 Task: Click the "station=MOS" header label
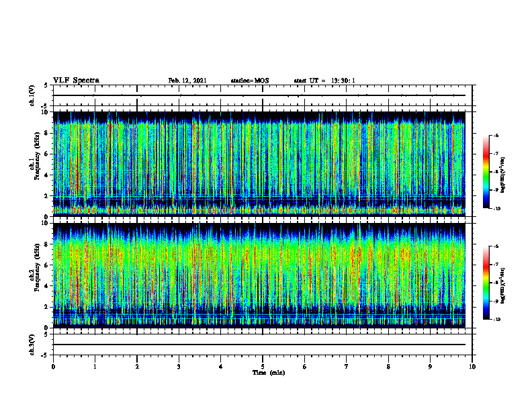(250, 81)
